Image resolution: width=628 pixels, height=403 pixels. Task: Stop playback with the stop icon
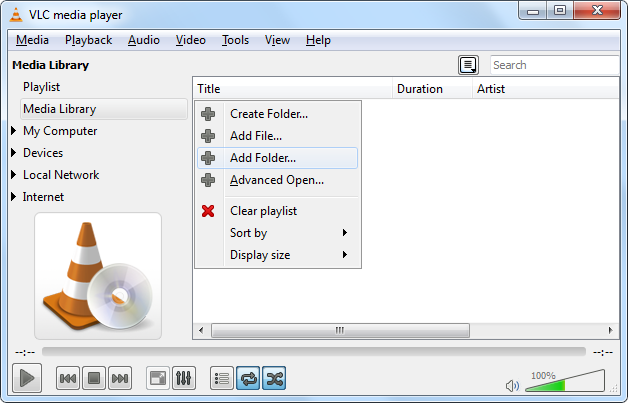(94, 378)
